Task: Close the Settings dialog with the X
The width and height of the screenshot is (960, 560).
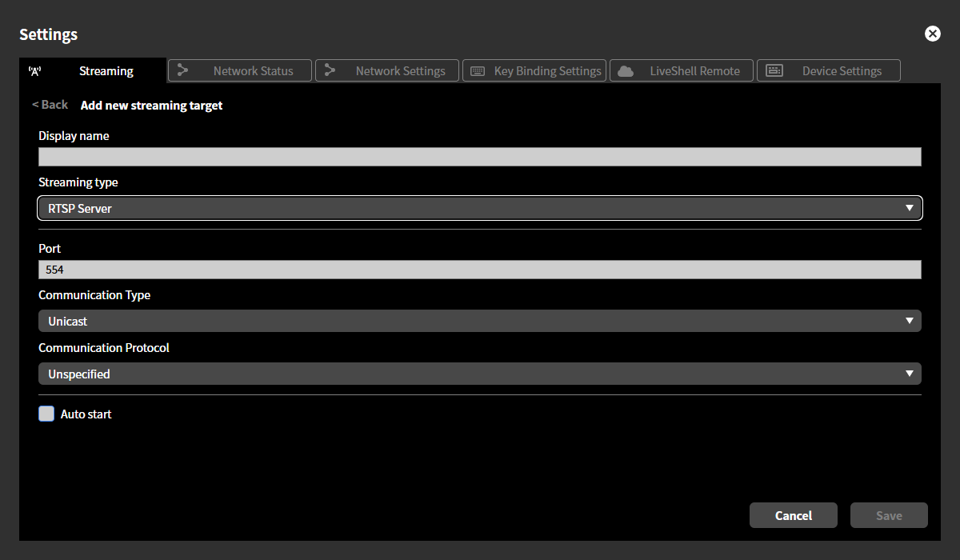Action: point(933,34)
